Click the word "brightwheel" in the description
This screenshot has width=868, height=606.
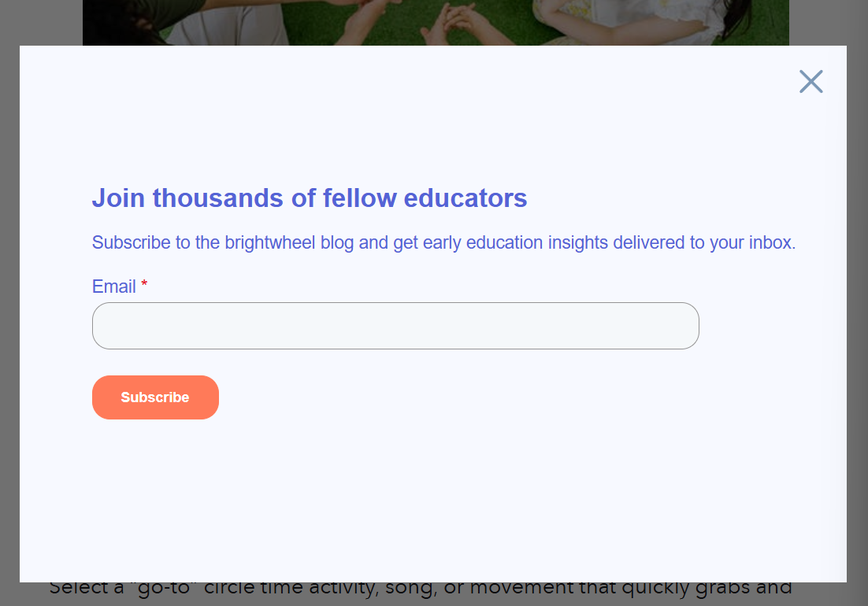270,242
